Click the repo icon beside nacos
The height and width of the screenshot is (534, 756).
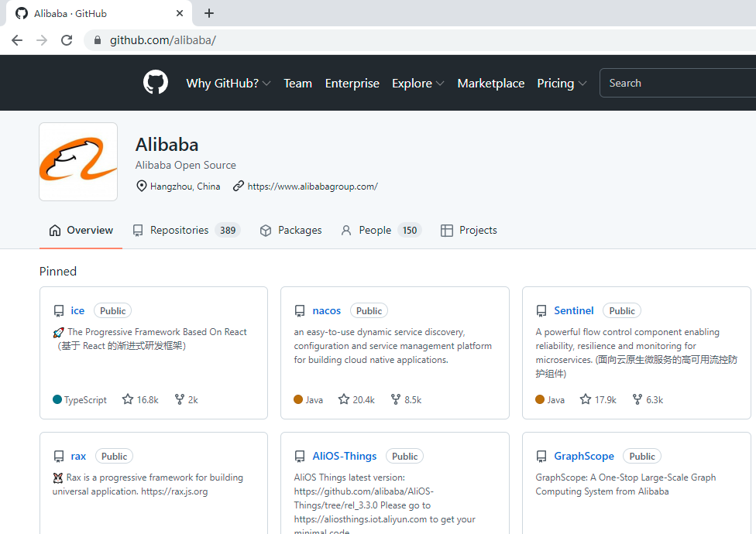point(300,311)
